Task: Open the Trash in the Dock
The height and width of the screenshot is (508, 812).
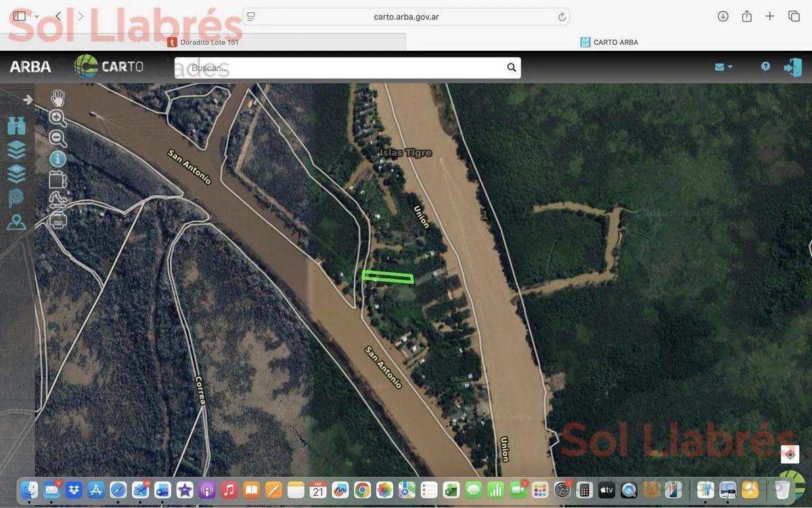Action: [x=782, y=489]
